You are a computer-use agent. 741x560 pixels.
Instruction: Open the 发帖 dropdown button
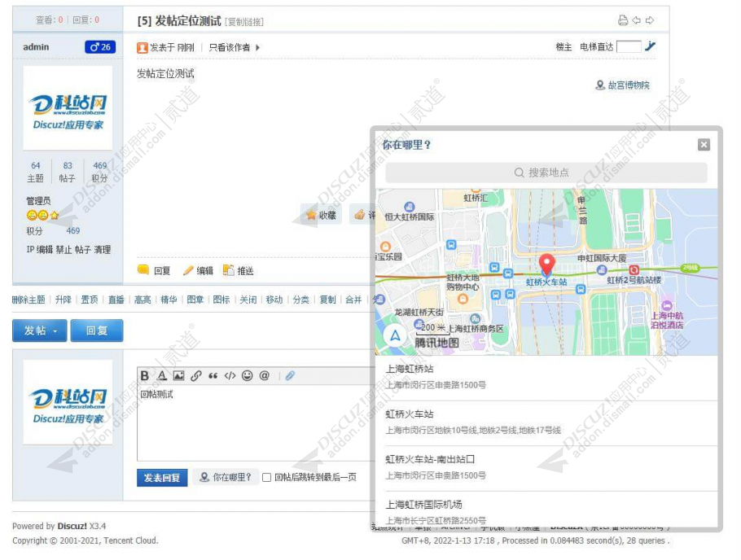40,330
